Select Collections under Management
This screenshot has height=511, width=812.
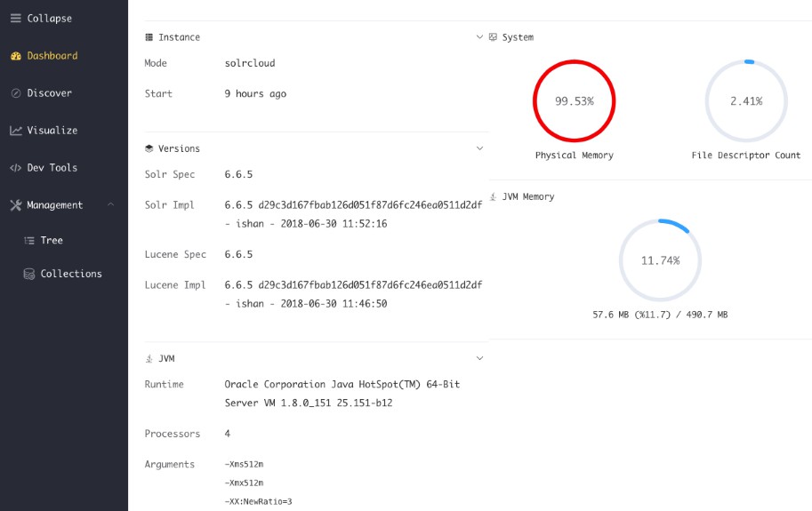pyautogui.click(x=71, y=275)
